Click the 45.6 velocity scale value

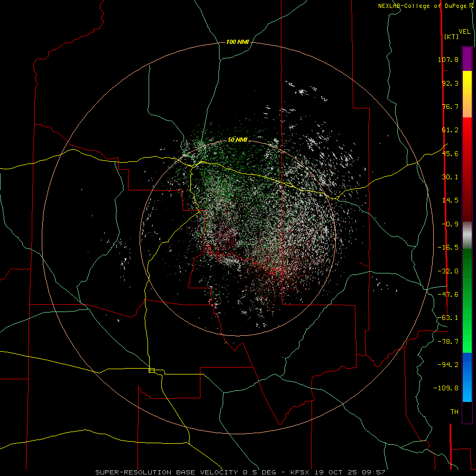click(450, 153)
